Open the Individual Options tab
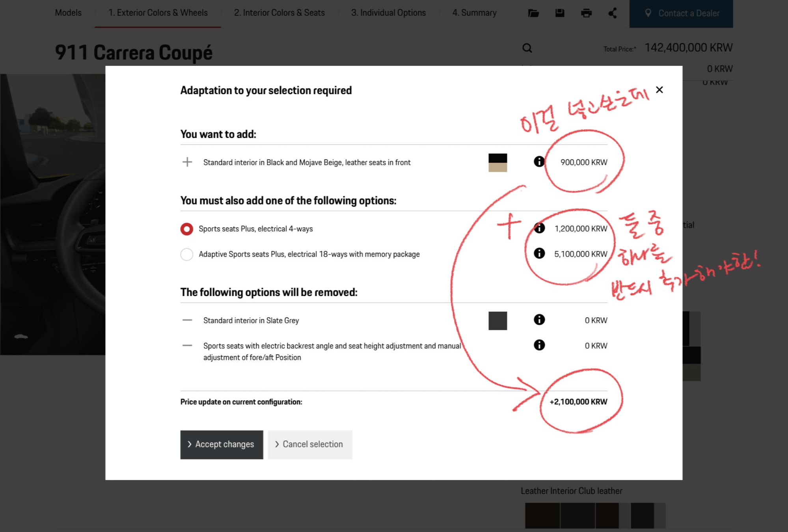Viewport: 788px width, 532px height. 388,13
